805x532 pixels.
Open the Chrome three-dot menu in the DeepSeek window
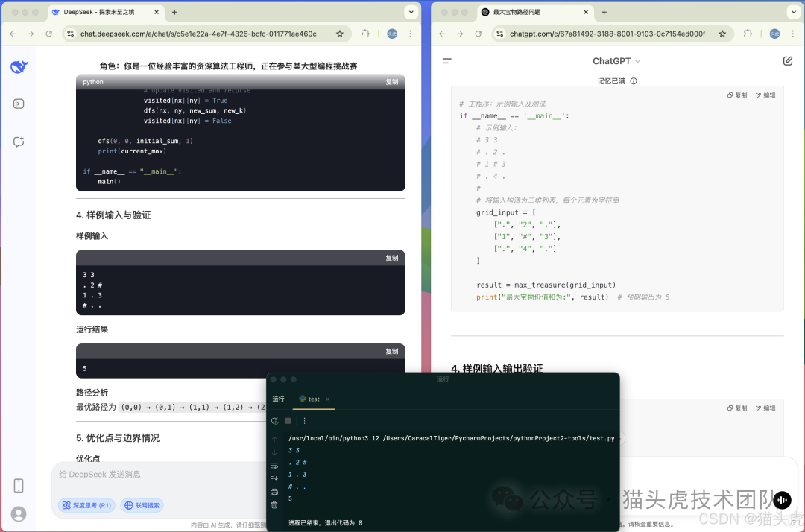coord(410,34)
